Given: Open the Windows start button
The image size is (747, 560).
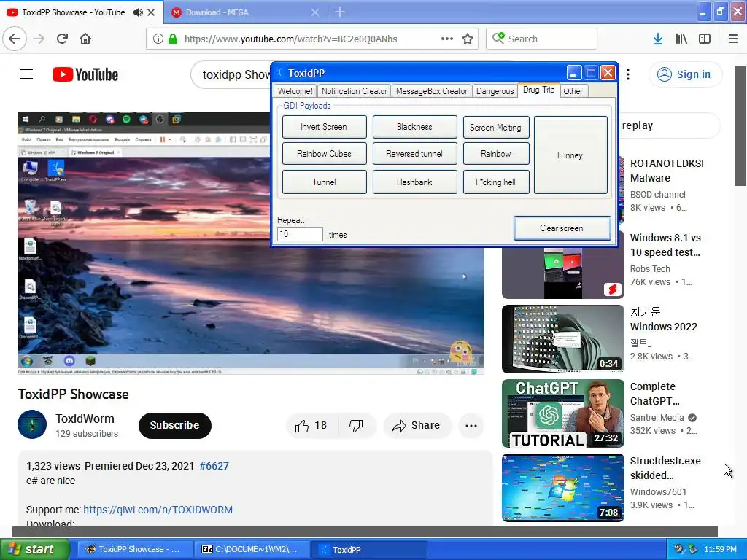Looking at the screenshot, I should pyautogui.click(x=34, y=549).
